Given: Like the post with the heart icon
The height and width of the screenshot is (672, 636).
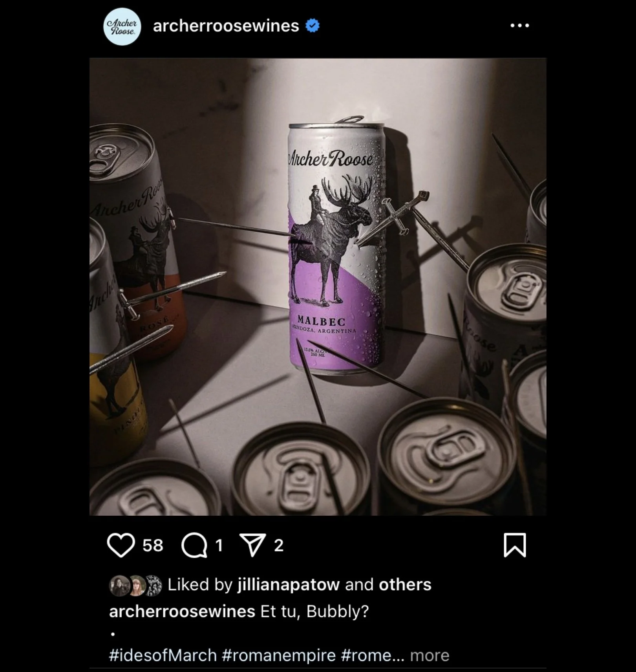Looking at the screenshot, I should [x=121, y=545].
